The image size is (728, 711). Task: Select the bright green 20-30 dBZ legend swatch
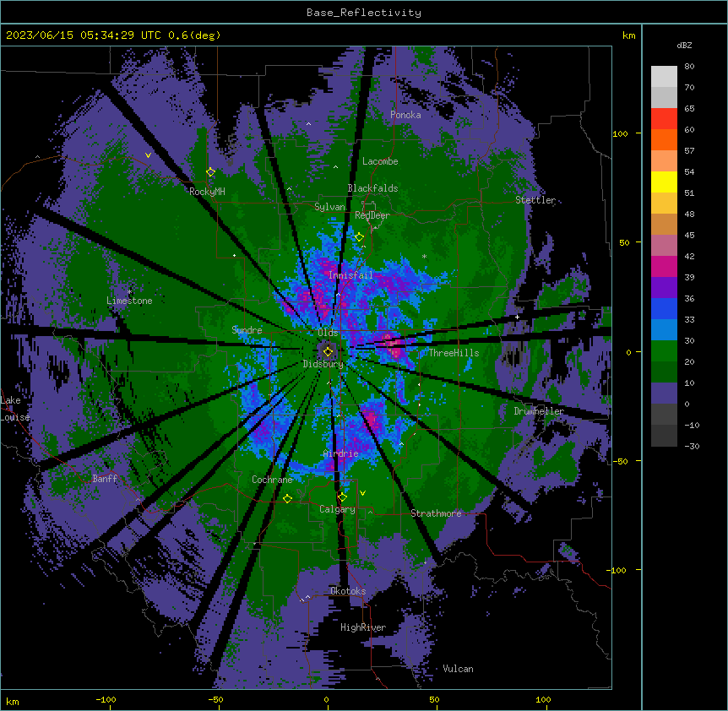[664, 351]
